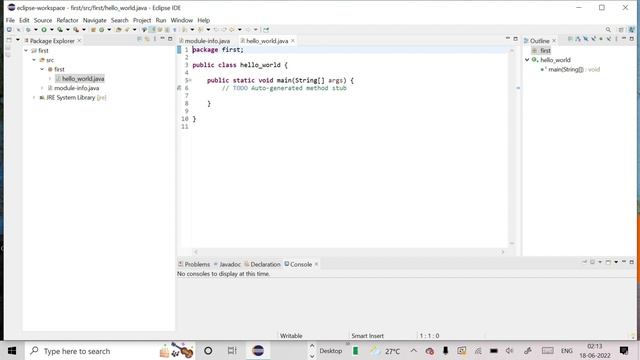Toggle Link with Editor in Package Explorer
640x360 pixels.
[x=147, y=39]
